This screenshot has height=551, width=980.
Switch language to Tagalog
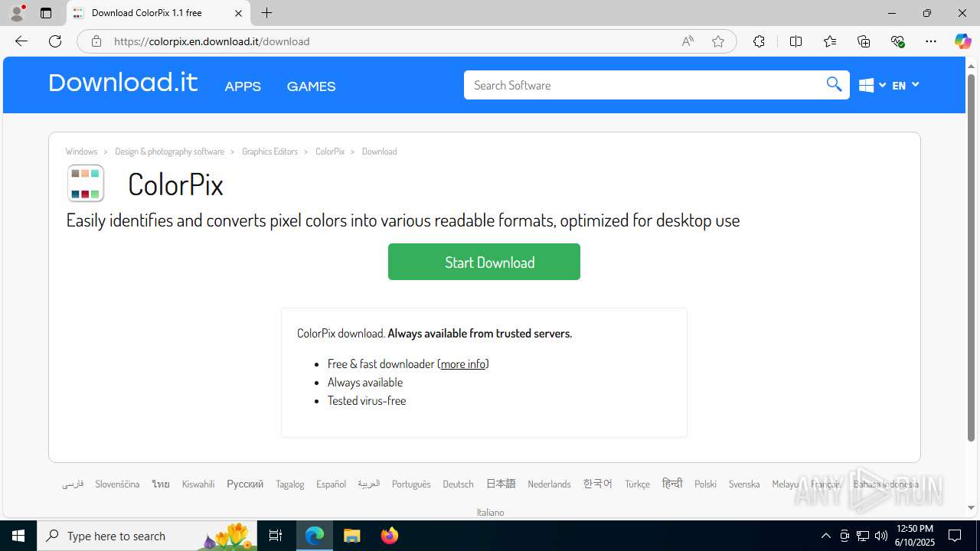tap(290, 484)
